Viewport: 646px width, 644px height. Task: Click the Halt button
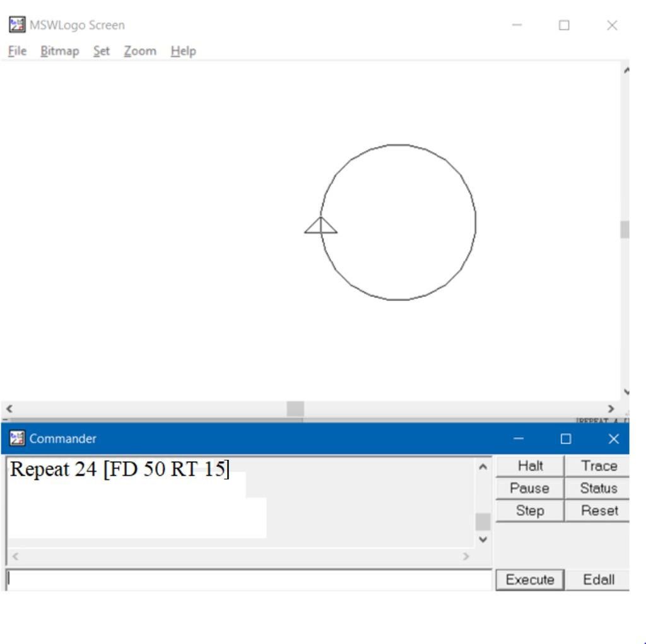tap(530, 466)
